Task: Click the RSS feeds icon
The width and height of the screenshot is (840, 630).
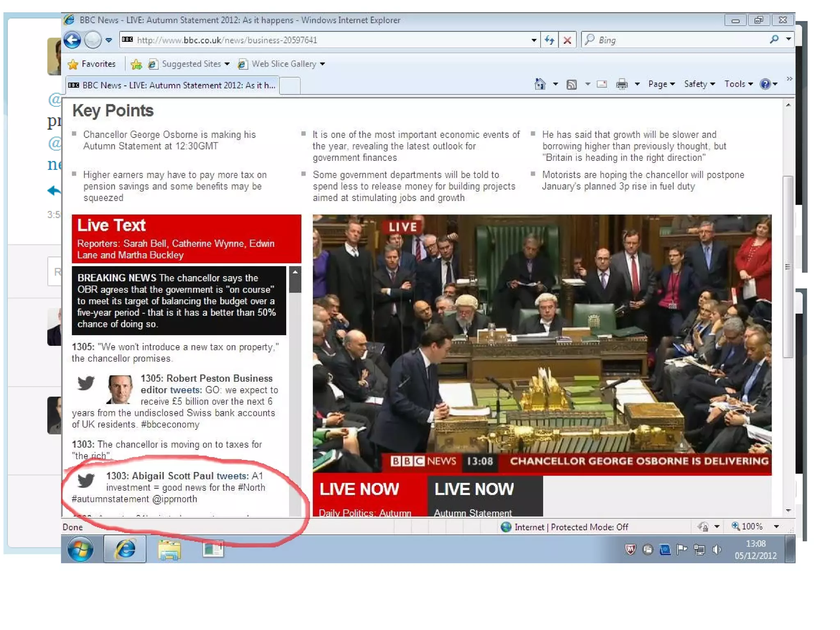Action: click(x=571, y=84)
